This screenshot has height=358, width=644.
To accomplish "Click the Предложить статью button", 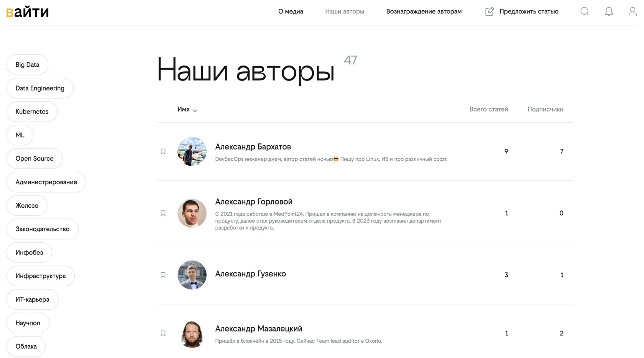I will (529, 11).
